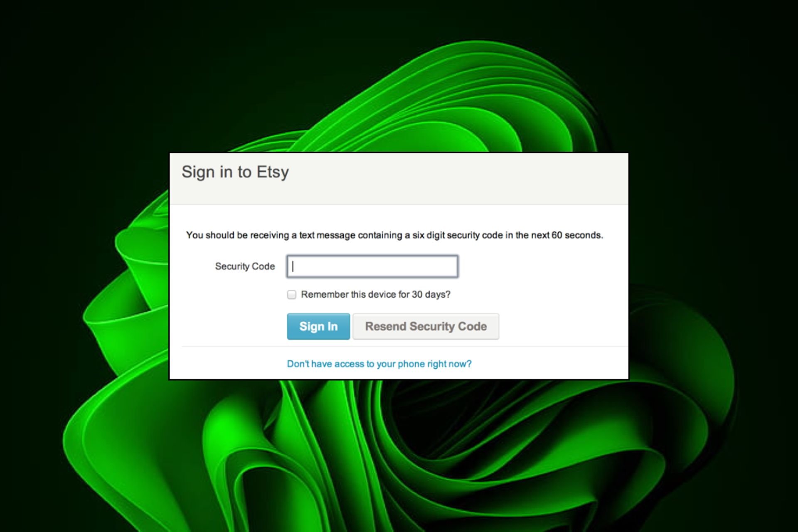Enable Remember this device for 30 days

[292, 295]
